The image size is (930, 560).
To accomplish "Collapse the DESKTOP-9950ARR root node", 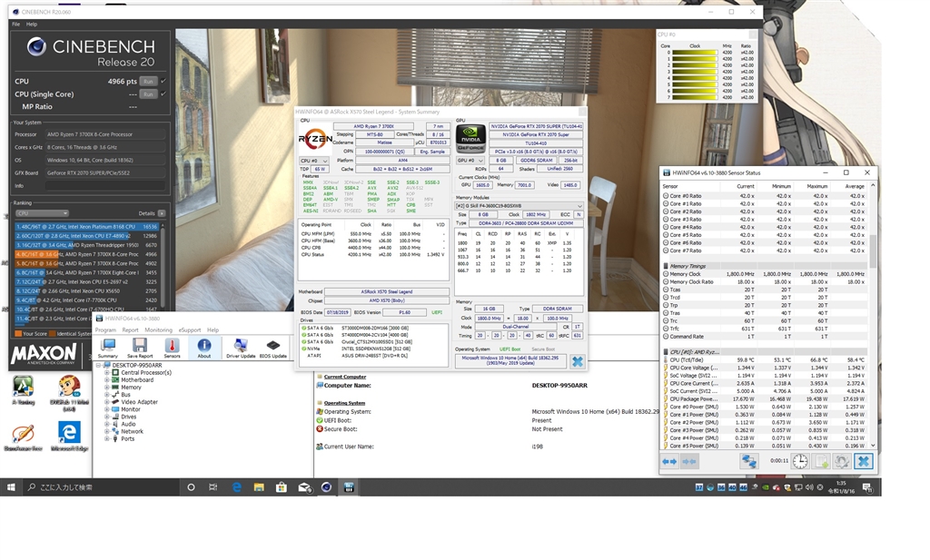I will click(x=99, y=365).
